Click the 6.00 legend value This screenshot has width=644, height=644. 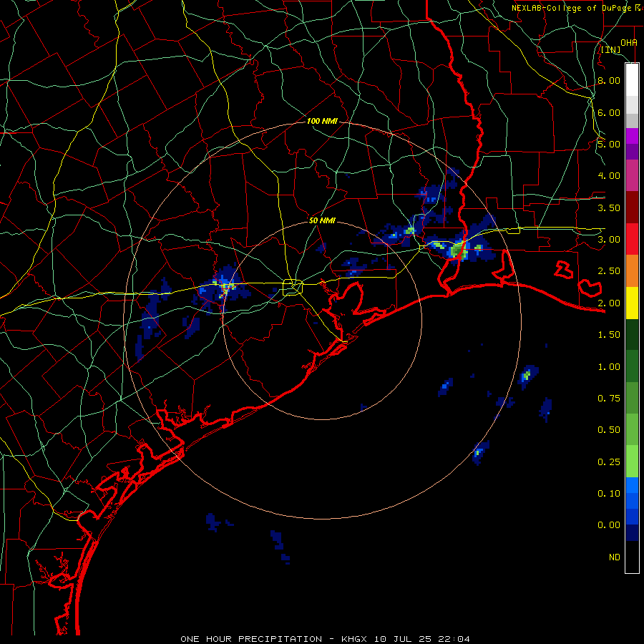pos(609,112)
